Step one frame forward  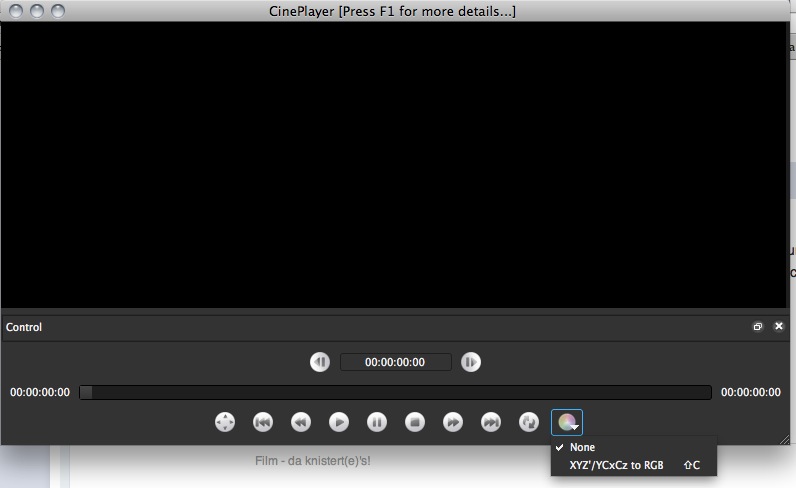[x=471, y=362]
